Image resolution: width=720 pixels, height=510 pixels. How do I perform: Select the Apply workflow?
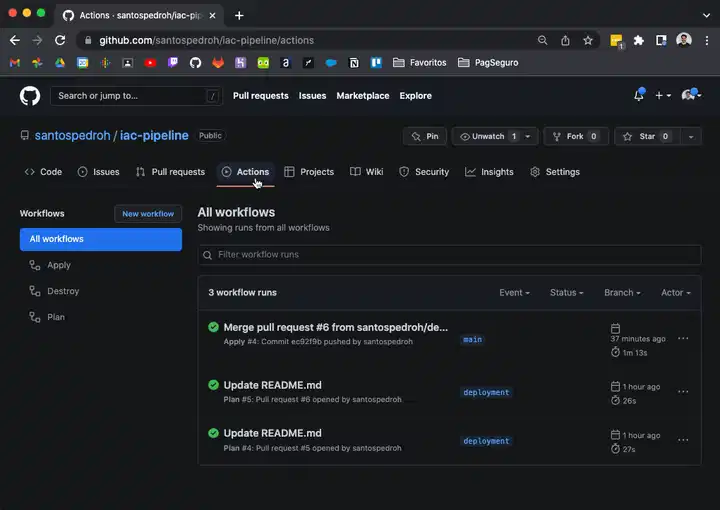101,265
